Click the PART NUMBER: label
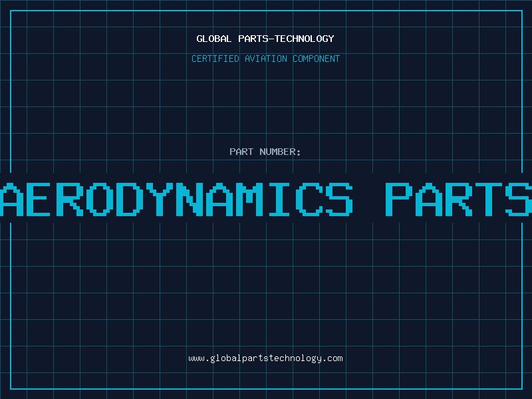The width and height of the screenshot is (532, 399). 265,152
